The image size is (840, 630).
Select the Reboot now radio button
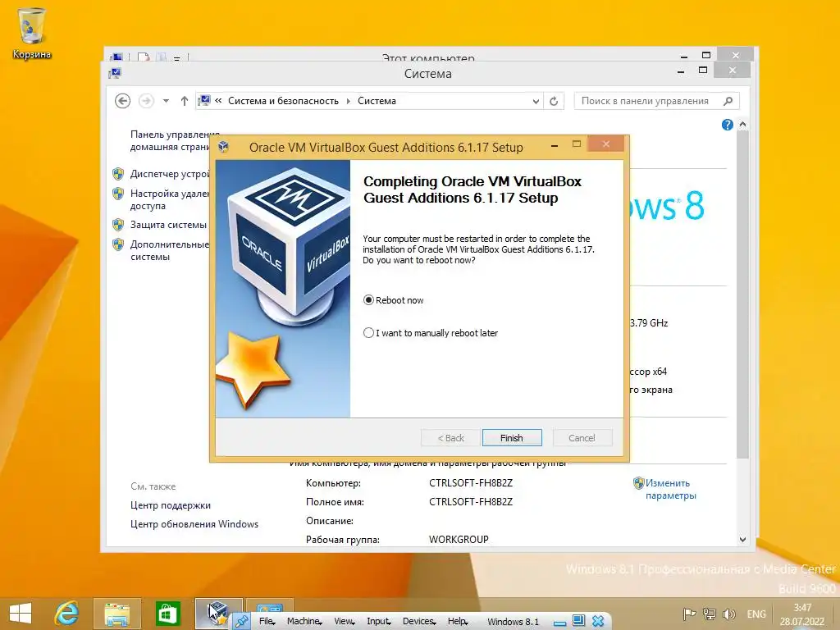click(x=368, y=300)
